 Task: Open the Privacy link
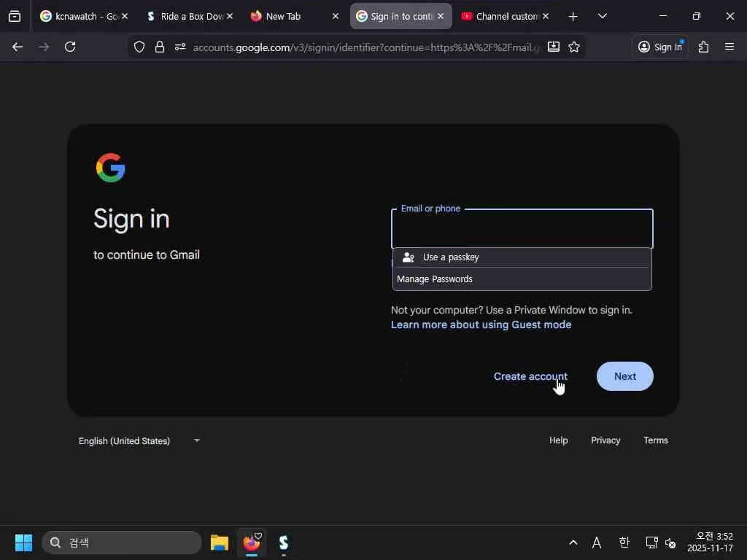click(x=605, y=440)
